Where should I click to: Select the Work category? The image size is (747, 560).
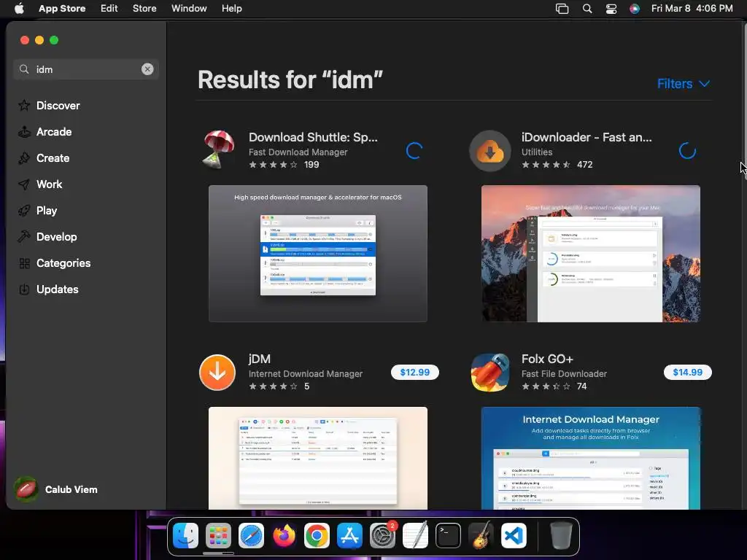coord(40,184)
